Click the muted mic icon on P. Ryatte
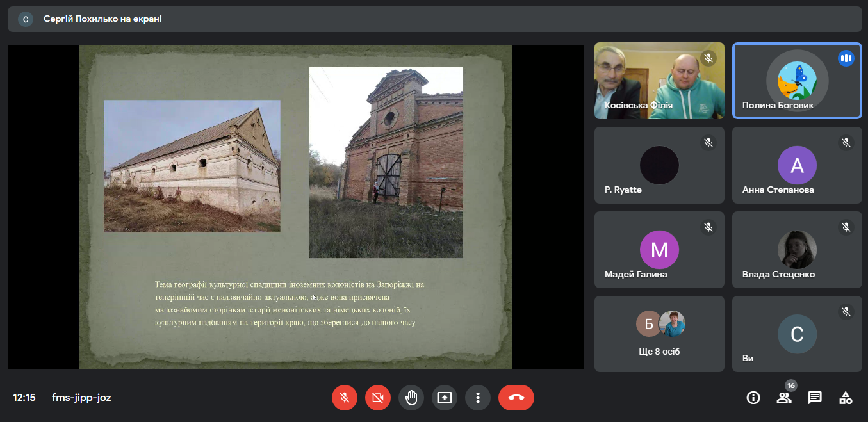The image size is (868, 422). point(708,143)
